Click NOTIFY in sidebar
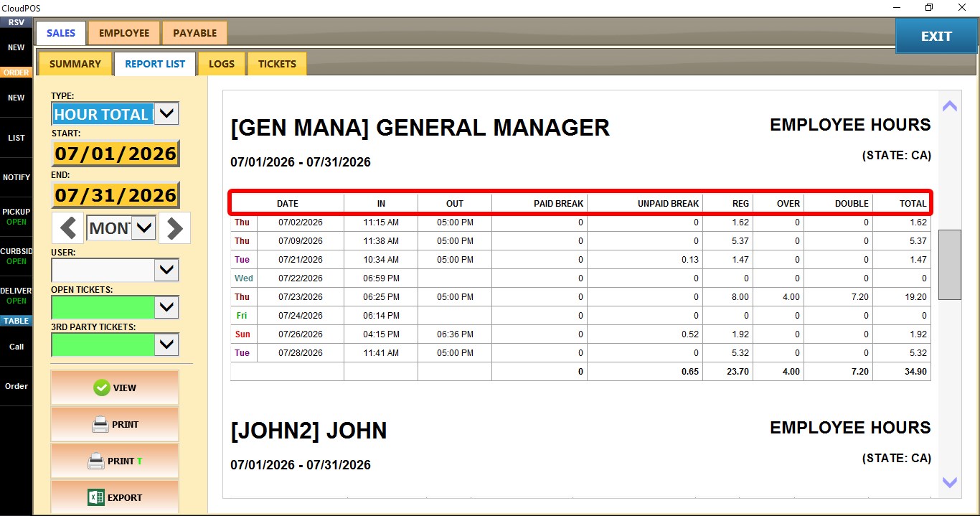This screenshot has height=516, width=980. (16, 177)
